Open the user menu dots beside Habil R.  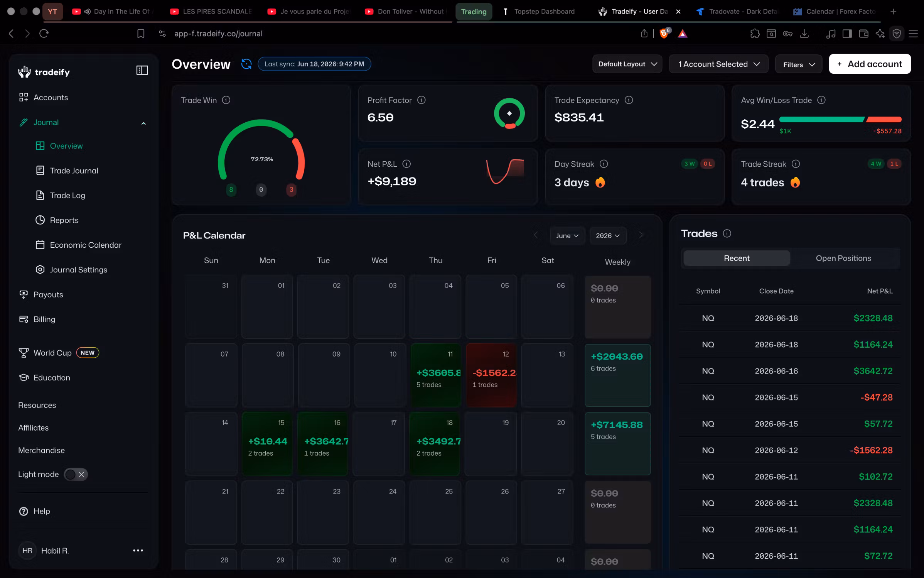[x=138, y=551]
